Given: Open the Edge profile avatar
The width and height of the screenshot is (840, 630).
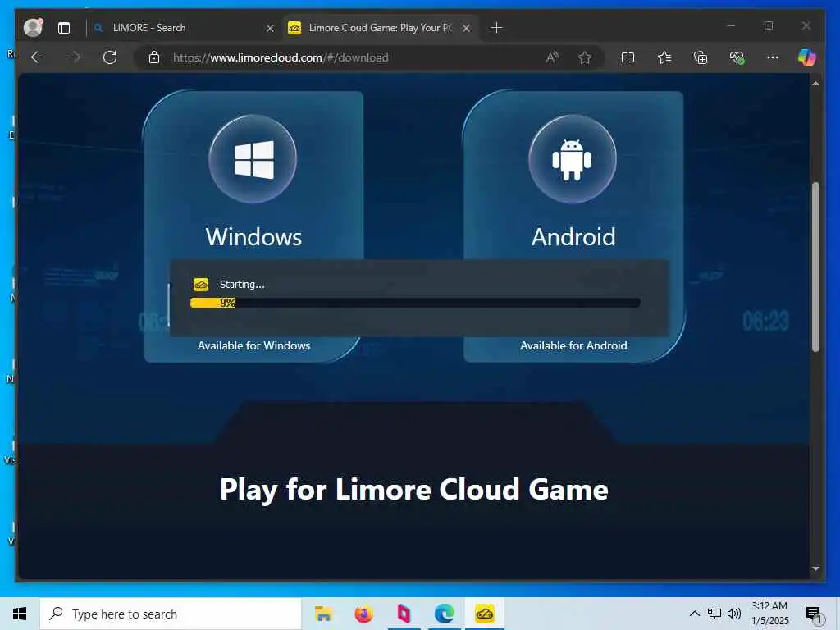Looking at the screenshot, I should tap(33, 27).
